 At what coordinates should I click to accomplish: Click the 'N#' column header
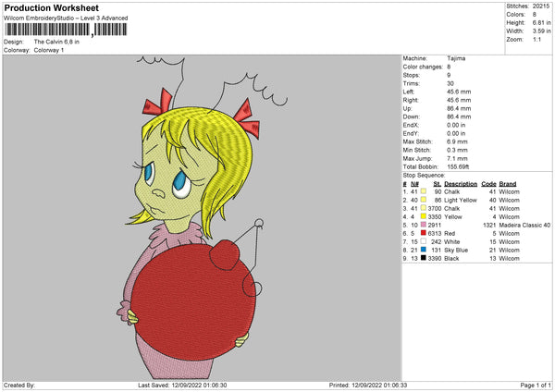(x=414, y=184)
